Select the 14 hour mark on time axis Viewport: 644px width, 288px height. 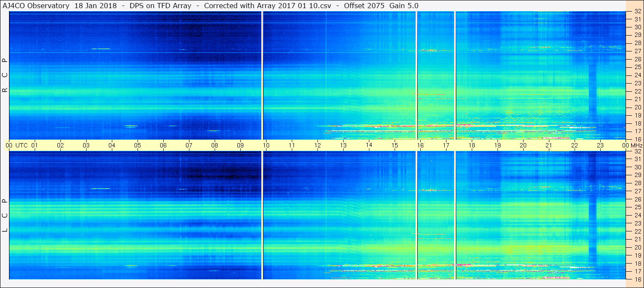tap(369, 146)
